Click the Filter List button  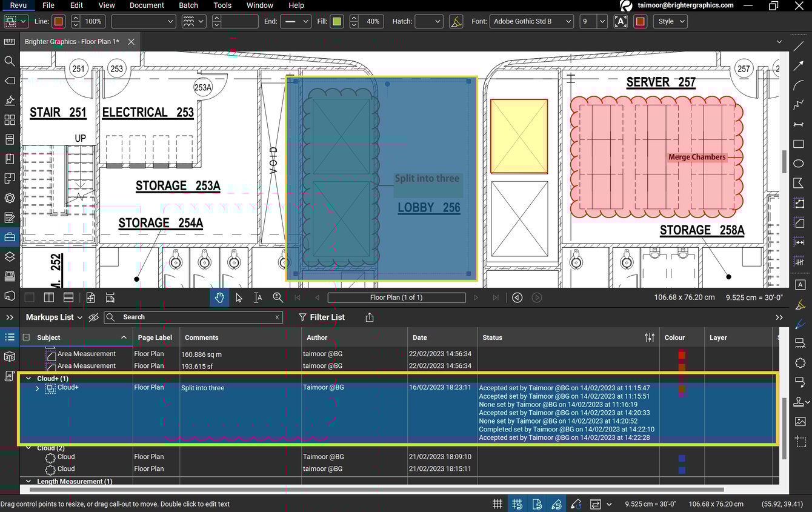(x=322, y=317)
